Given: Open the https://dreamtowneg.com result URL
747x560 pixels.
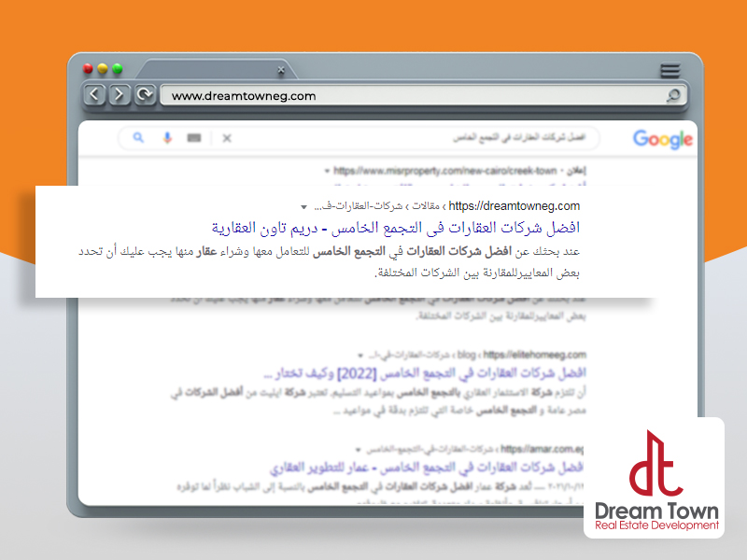Looking at the screenshot, I should pyautogui.click(x=514, y=206).
